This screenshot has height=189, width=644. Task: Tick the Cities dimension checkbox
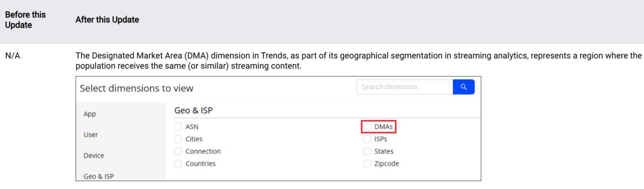[178, 139]
